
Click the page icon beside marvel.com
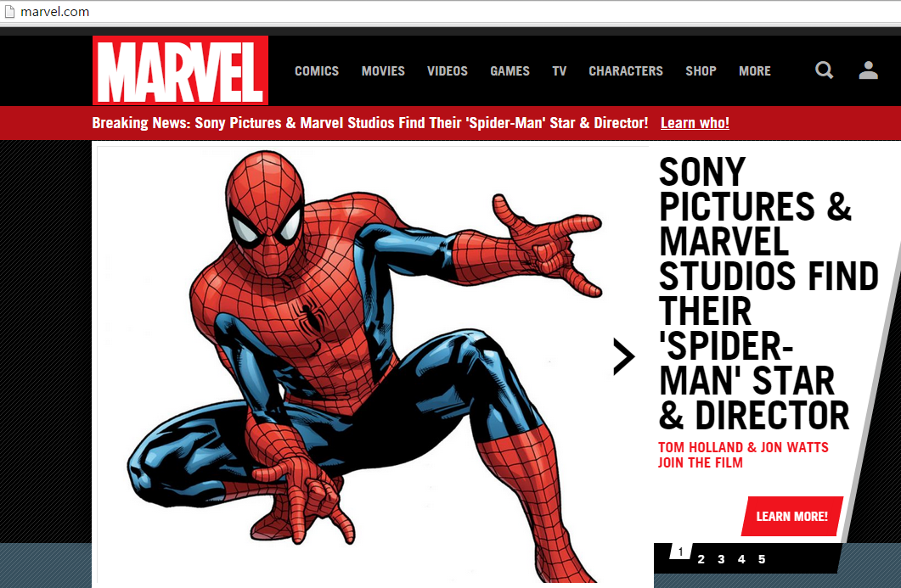(9, 12)
